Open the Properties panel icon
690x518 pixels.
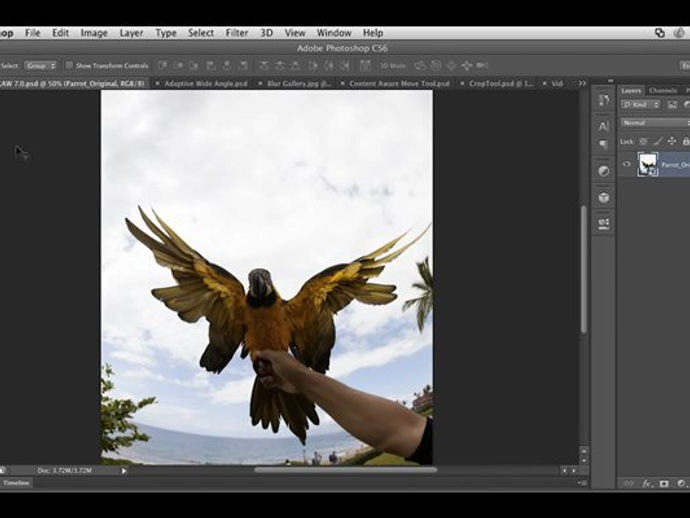tap(604, 224)
